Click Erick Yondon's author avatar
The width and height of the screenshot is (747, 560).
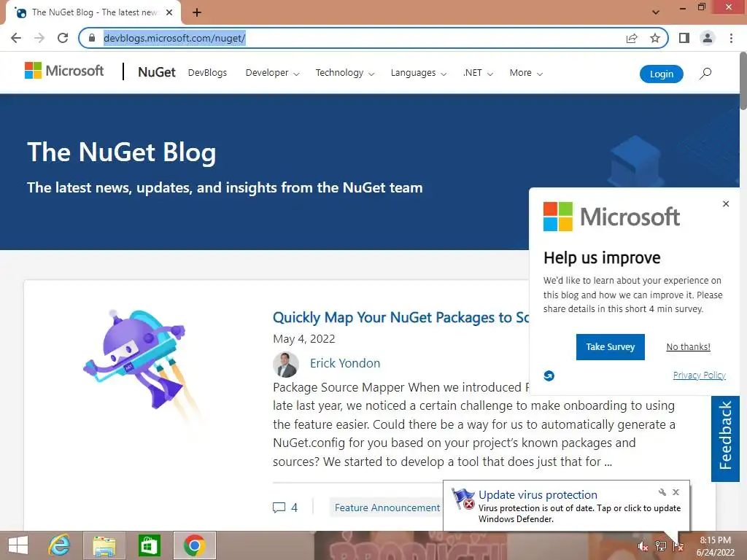tap(286, 365)
